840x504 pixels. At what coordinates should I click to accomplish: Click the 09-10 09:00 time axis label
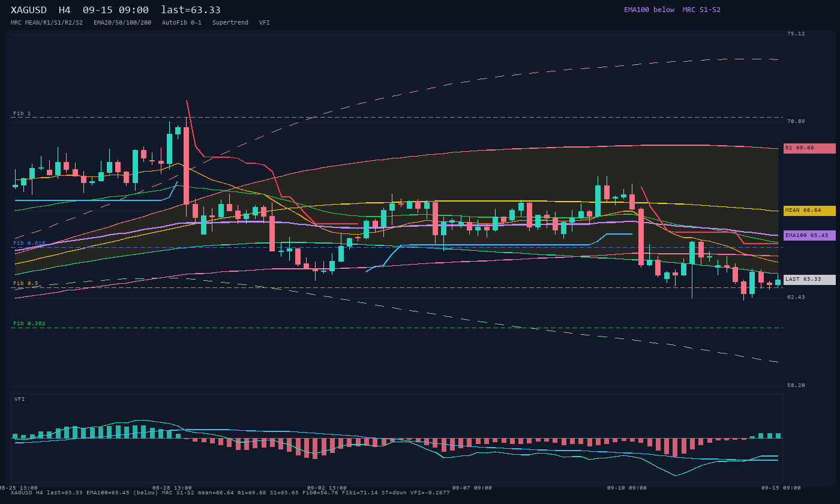coord(627,488)
